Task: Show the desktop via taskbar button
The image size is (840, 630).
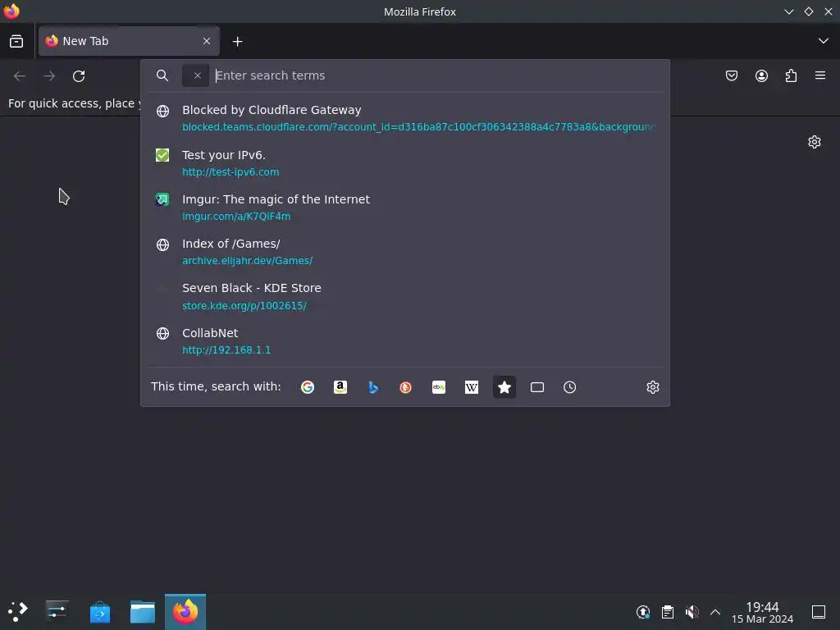Action: point(819,612)
